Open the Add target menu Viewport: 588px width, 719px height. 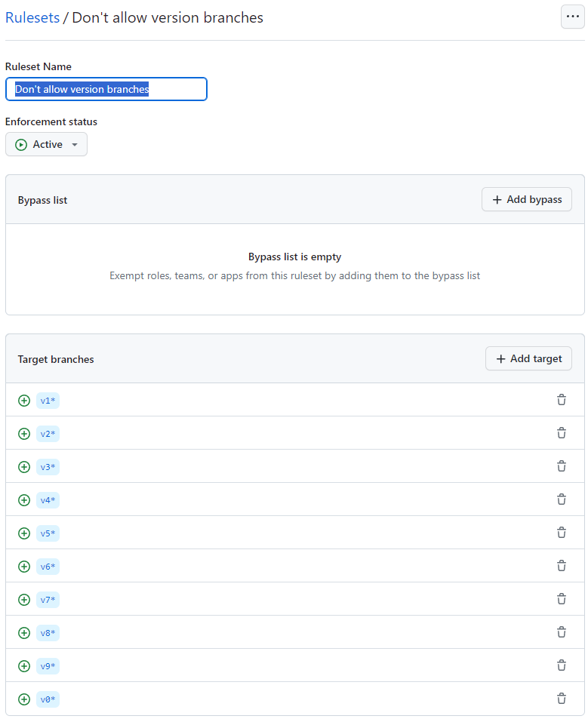coord(528,358)
